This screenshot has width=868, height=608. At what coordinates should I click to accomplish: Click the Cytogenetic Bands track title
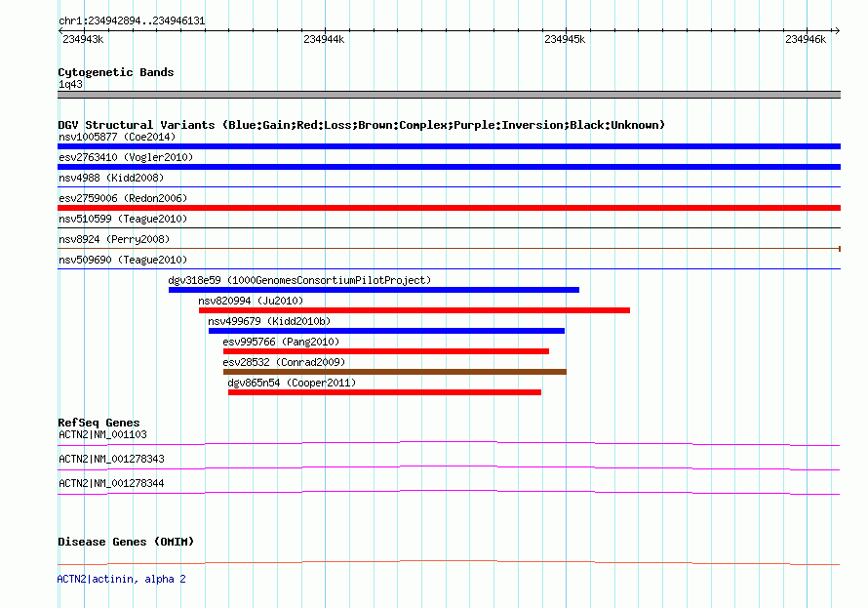tap(116, 72)
